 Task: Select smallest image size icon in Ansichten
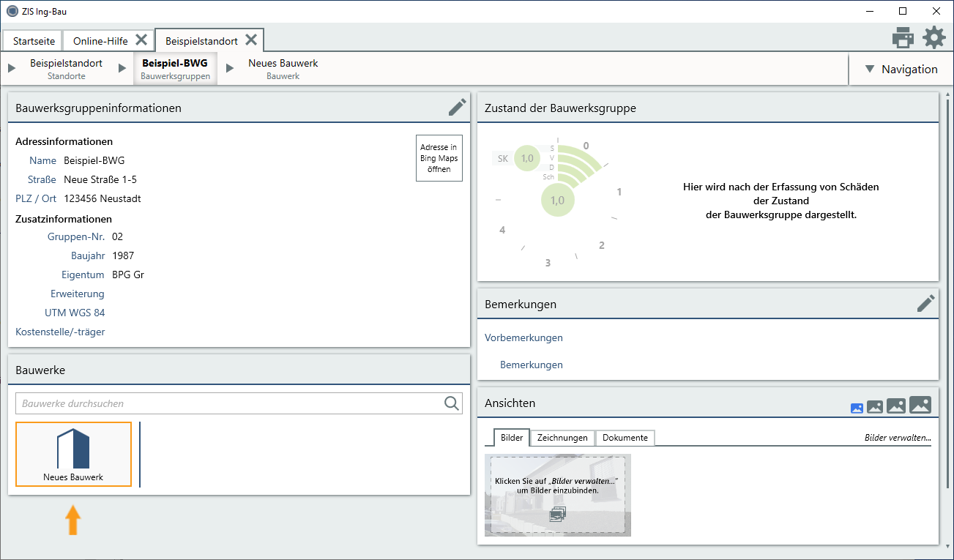coord(857,408)
